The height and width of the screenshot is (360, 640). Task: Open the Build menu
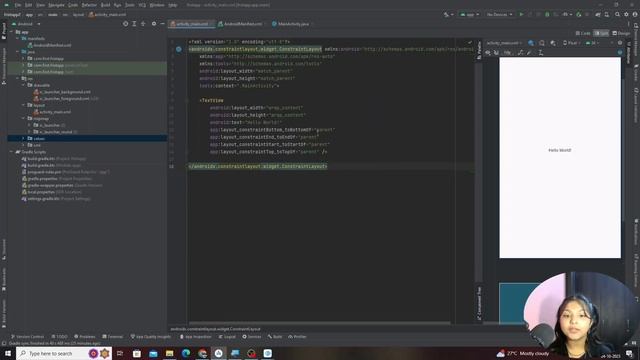105,5
